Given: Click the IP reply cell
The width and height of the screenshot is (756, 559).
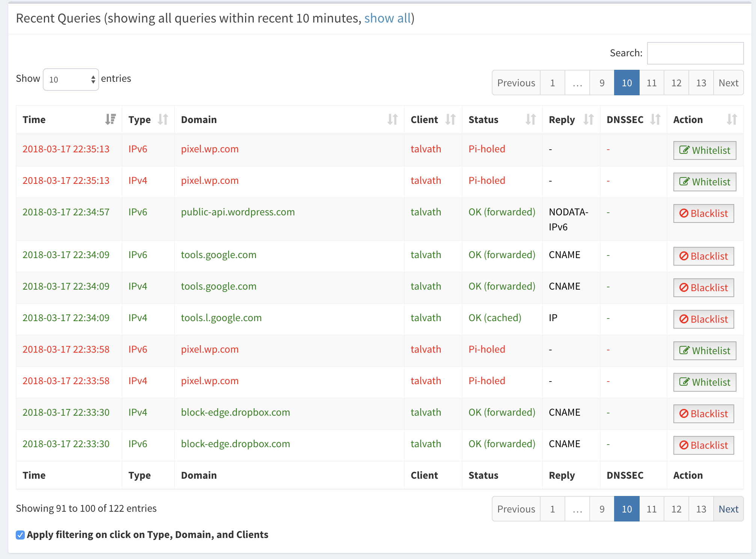Looking at the screenshot, I should [x=553, y=318].
